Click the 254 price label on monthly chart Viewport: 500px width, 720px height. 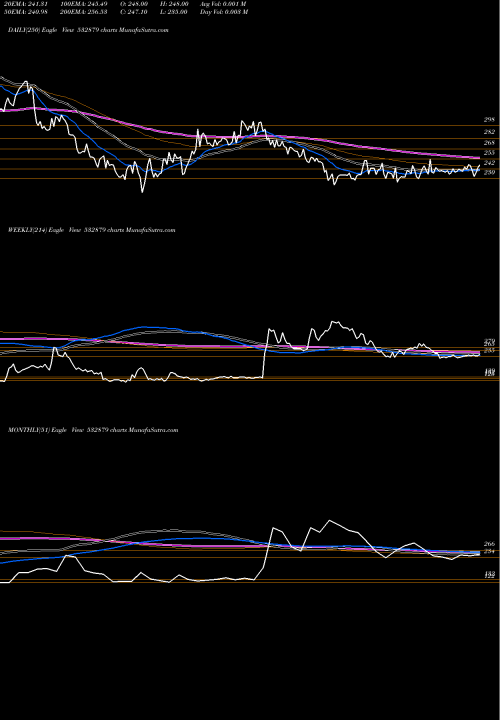pyautogui.click(x=489, y=551)
